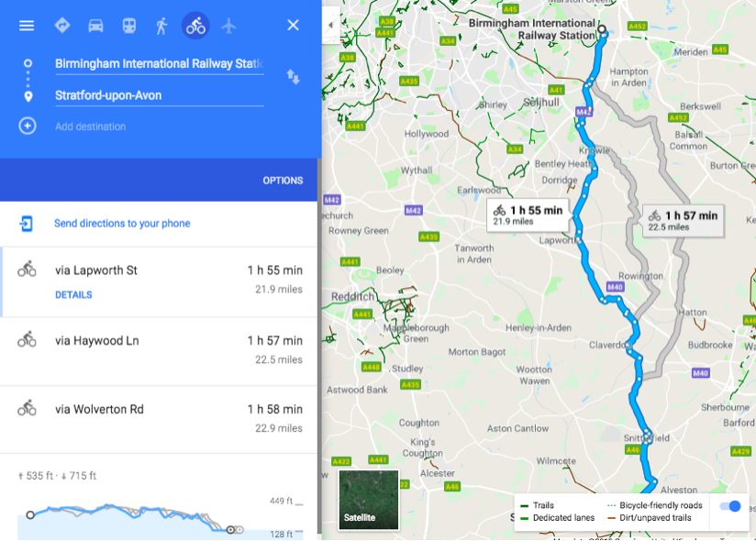Image resolution: width=756 pixels, height=541 pixels.
Task: Select the best-routes recommendation icon
Action: pos(62,25)
